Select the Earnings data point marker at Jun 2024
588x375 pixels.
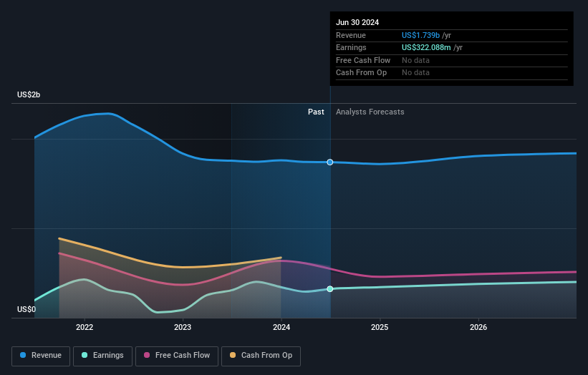click(330, 289)
